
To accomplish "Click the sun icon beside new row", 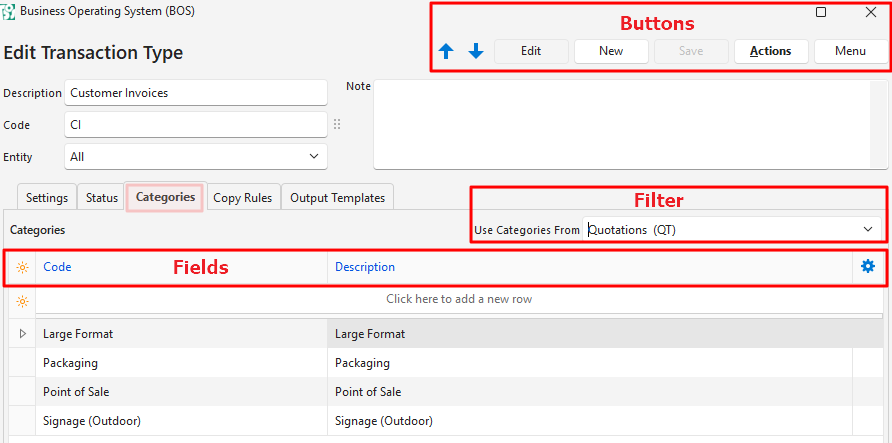I will (x=22, y=300).
